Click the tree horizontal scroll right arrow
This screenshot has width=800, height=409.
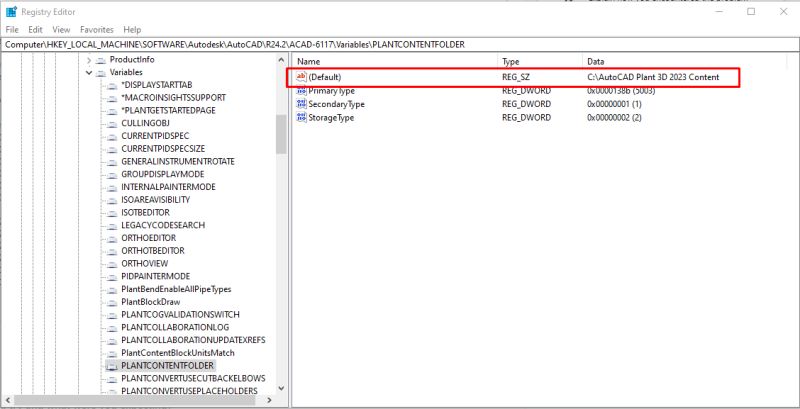[x=270, y=400]
